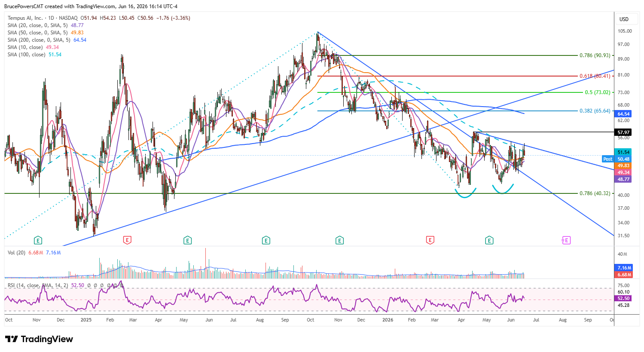Click the SMA (10, close) legend entry
The height and width of the screenshot is (352, 644).
click(33, 47)
